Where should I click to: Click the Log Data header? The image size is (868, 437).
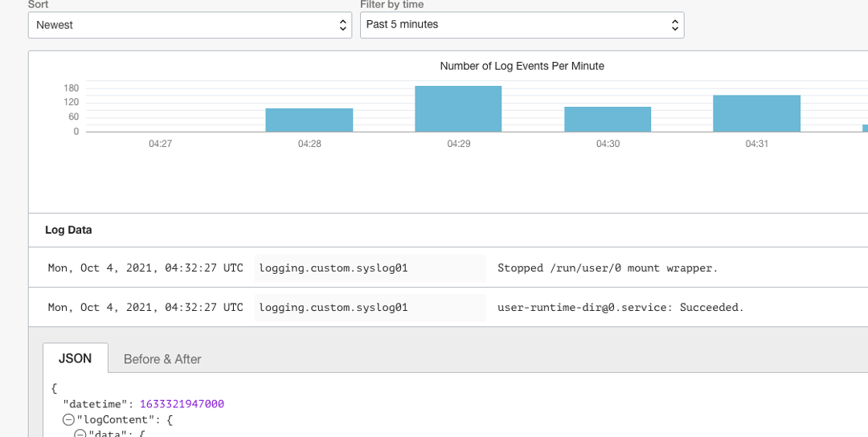[68, 230]
